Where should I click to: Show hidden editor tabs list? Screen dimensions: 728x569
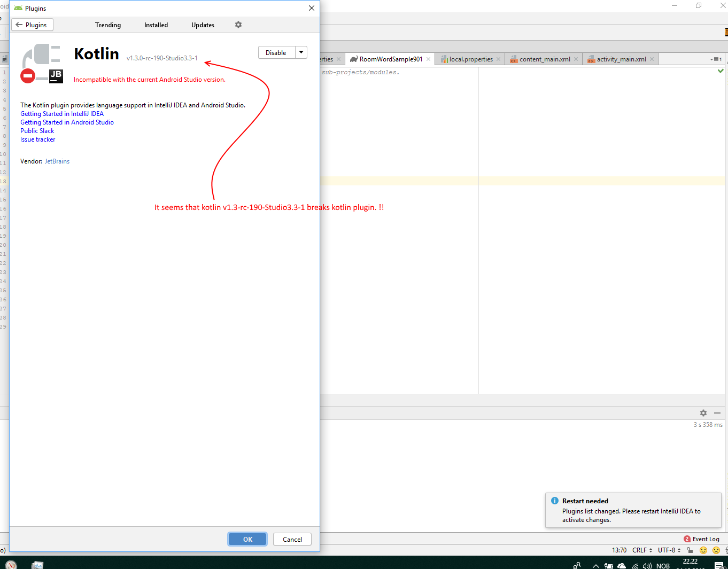(x=716, y=59)
